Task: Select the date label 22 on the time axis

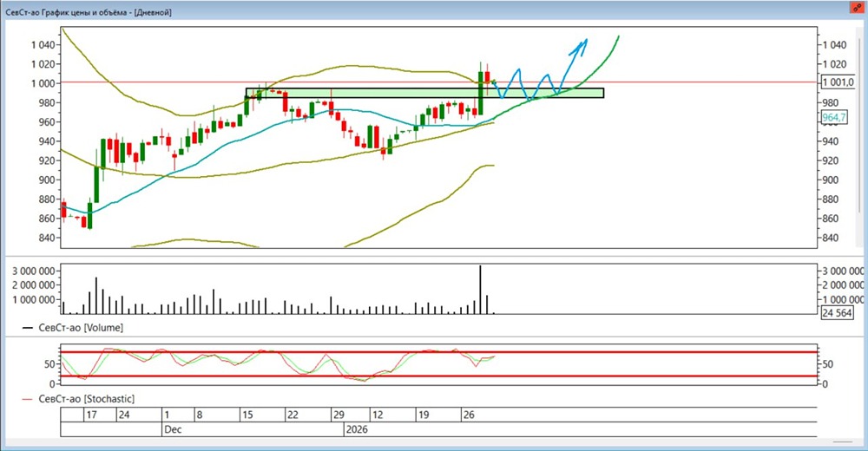Action: (x=293, y=415)
